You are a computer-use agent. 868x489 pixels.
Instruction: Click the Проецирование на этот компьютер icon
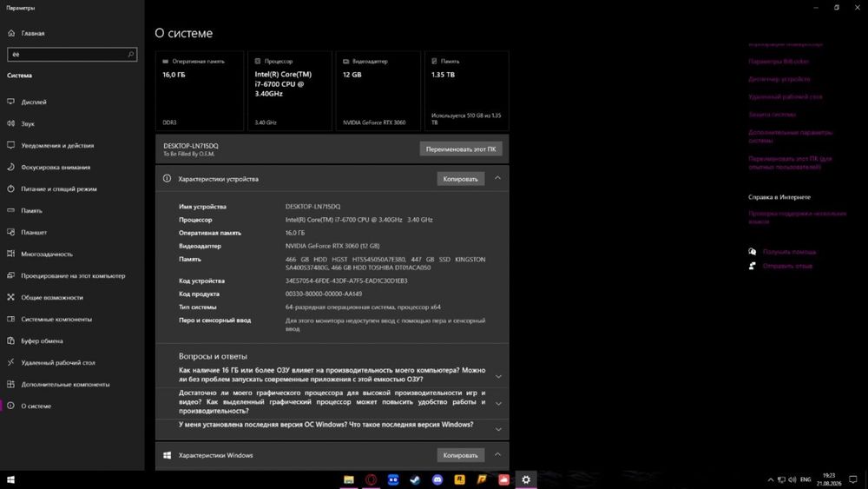coord(10,275)
